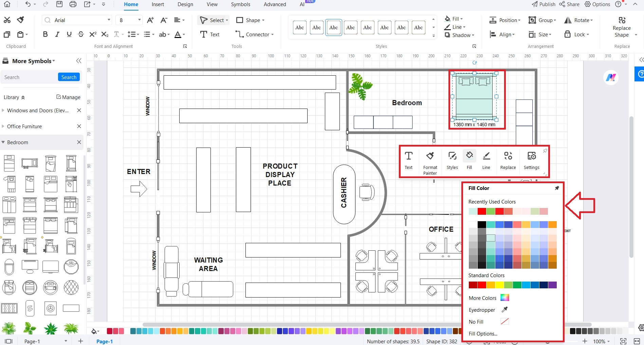Add a new page with plus icon
This screenshot has width=644, height=345.
coord(80,341)
